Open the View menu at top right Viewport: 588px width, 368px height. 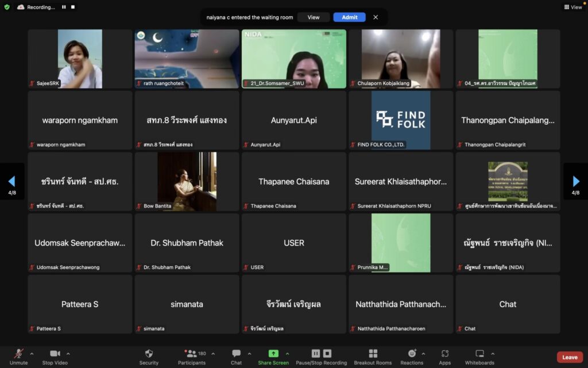click(x=573, y=7)
